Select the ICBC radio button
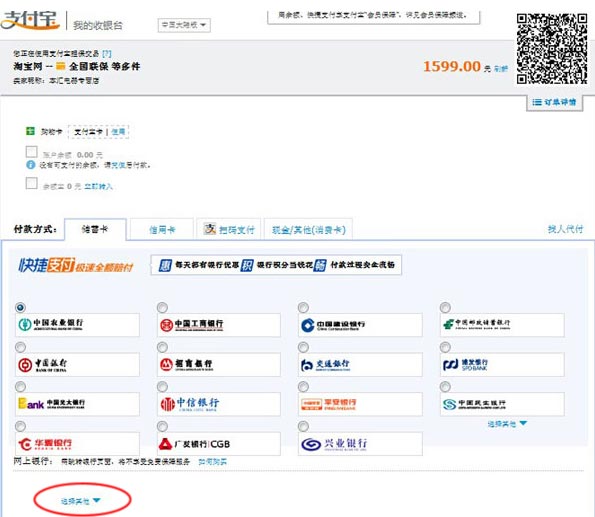The height and width of the screenshot is (517, 595). (x=162, y=307)
